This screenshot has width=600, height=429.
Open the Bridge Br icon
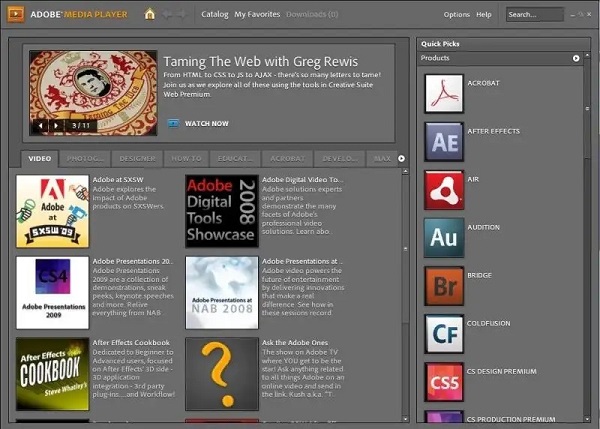(444, 286)
